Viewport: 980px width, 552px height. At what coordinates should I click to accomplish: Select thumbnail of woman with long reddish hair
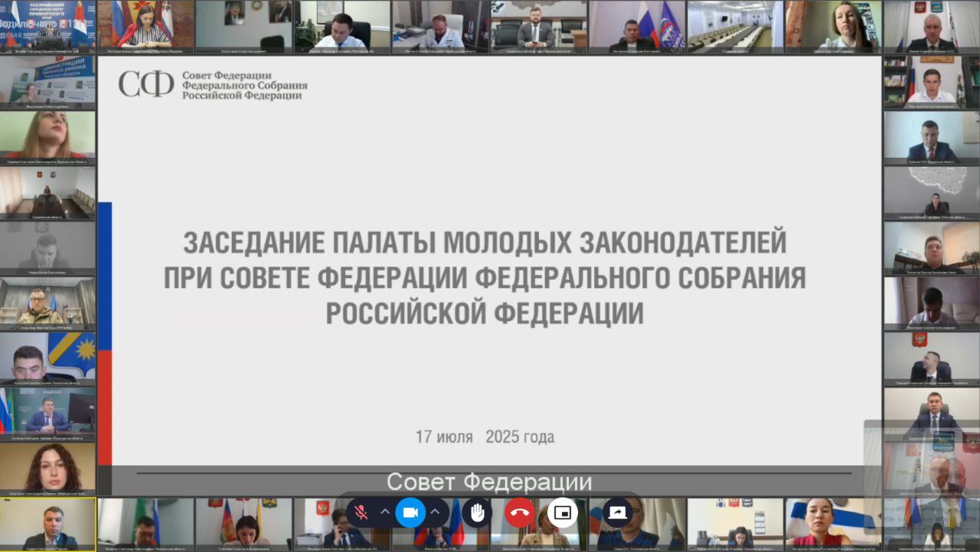click(x=47, y=136)
